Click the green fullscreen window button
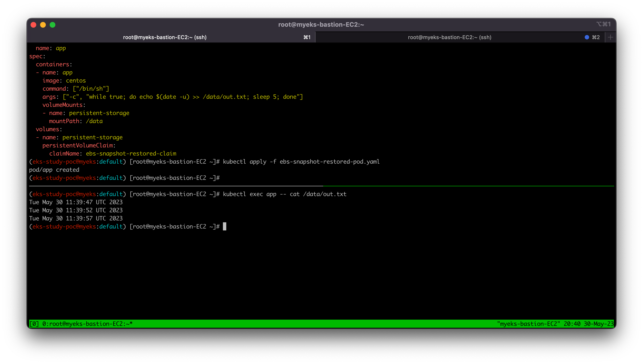 [x=53, y=25]
